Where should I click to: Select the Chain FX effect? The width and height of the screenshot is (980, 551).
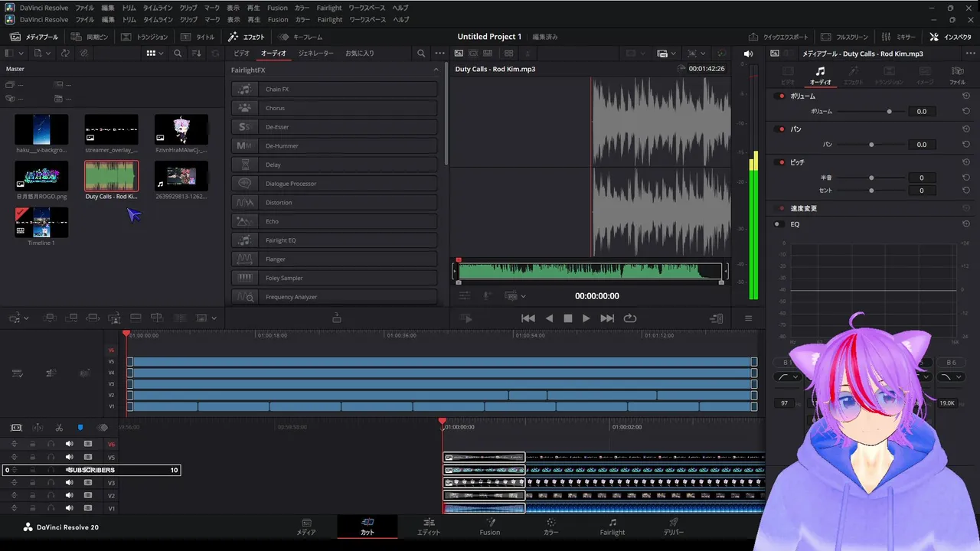point(335,90)
